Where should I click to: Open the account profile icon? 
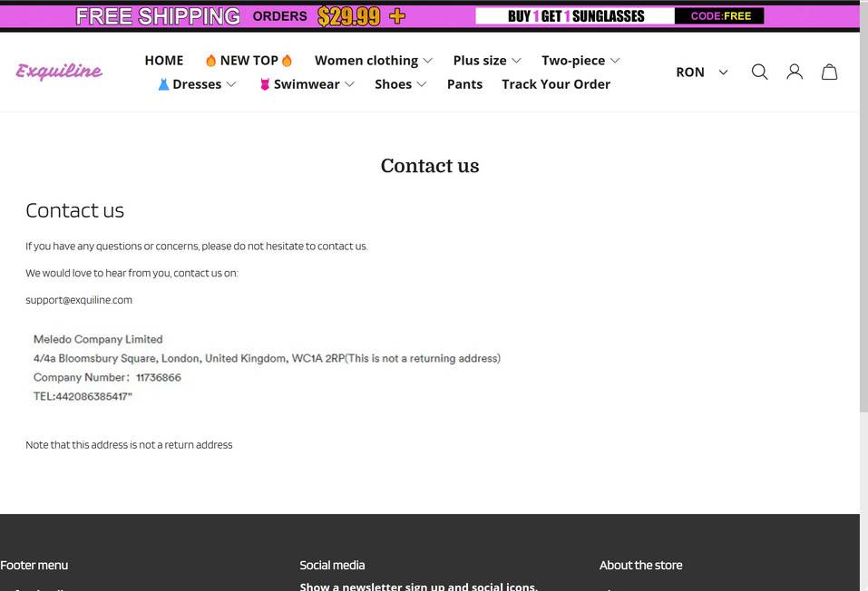pyautogui.click(x=795, y=72)
